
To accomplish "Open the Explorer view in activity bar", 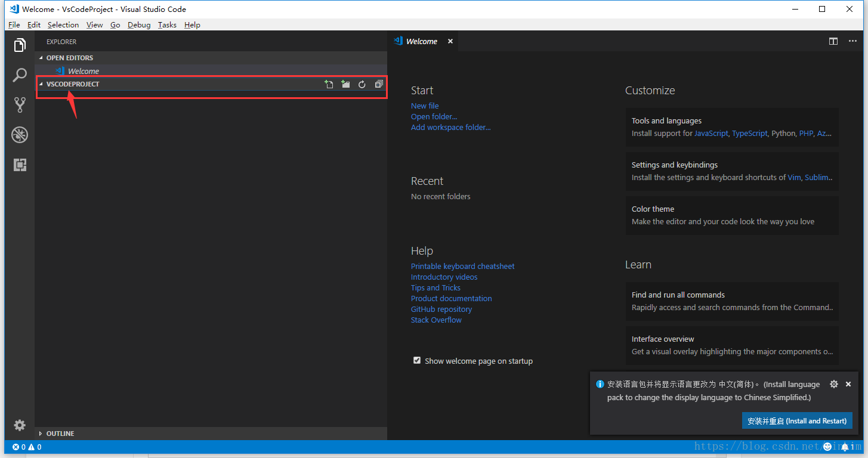I will [x=20, y=45].
